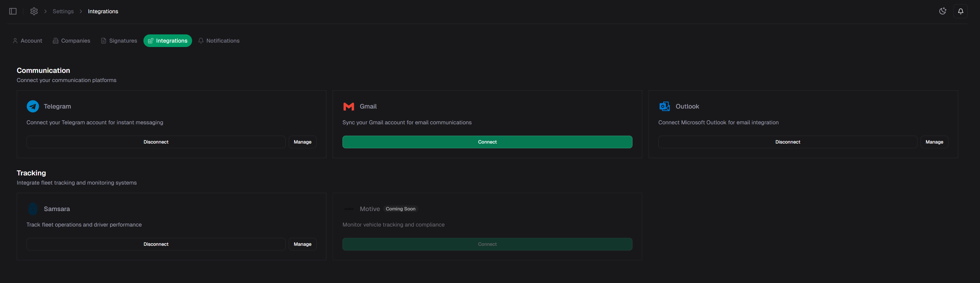Click Integrations breadcrumb label
Viewport: 980px width, 283px height.
point(103,11)
